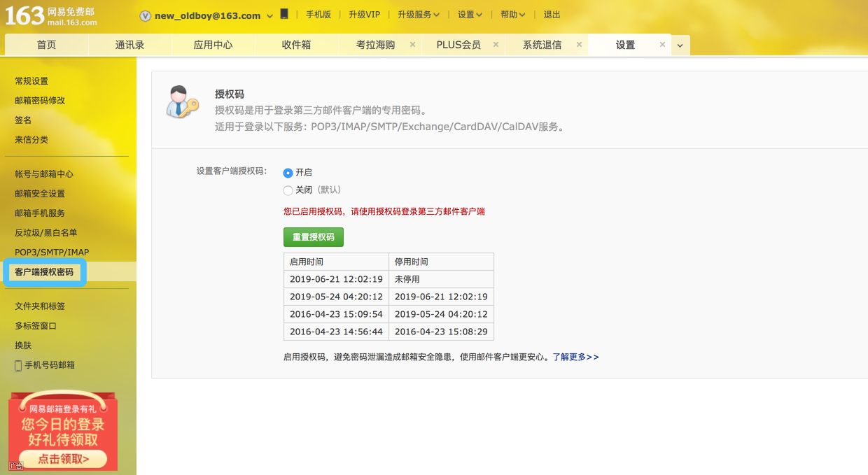The height and width of the screenshot is (475, 868).
Task: Click the 重置授权码 button
Action: click(x=313, y=236)
